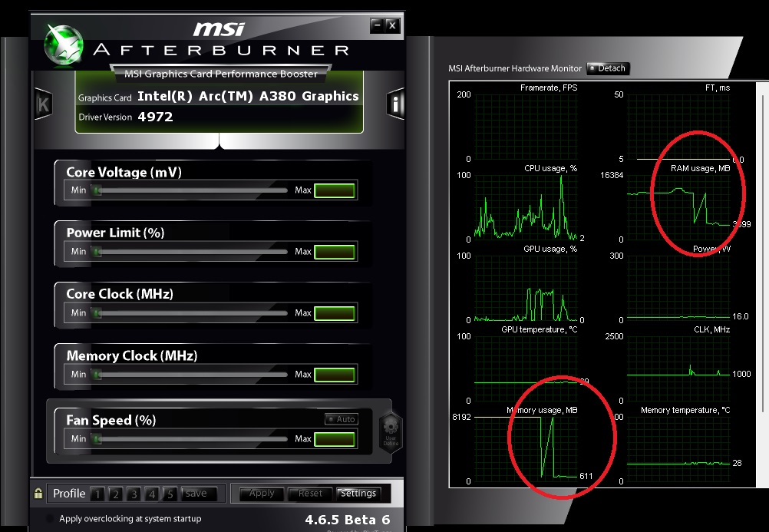The height and width of the screenshot is (532, 769).
Task: Click the Memory Clock value field
Action: pyautogui.click(x=335, y=375)
